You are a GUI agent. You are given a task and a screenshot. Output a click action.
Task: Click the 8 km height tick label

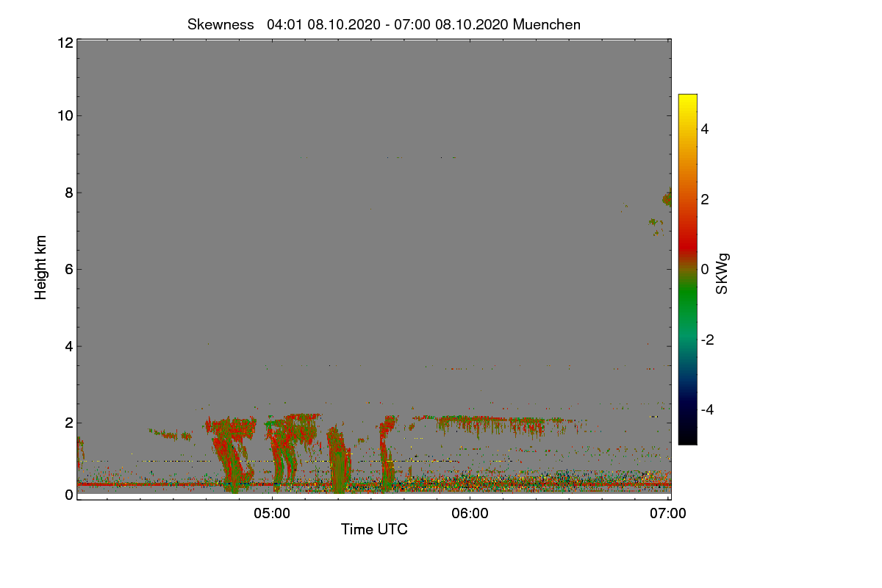click(68, 193)
